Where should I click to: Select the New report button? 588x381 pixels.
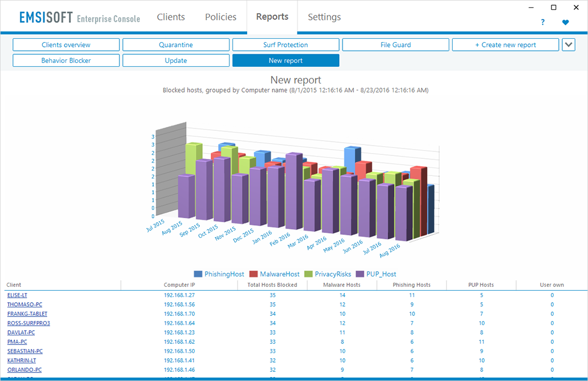coord(286,61)
